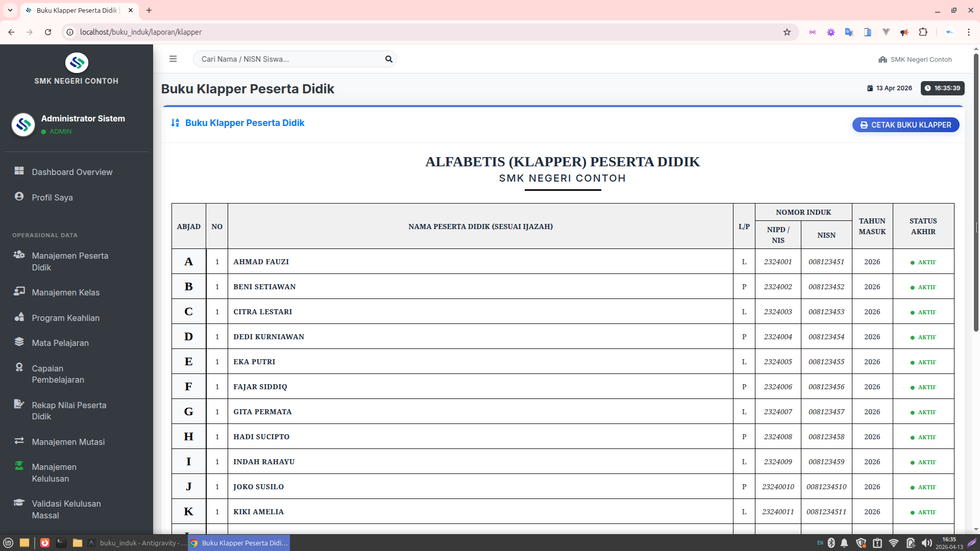Click the Mata Pelajaran layers icon
The image size is (980, 551).
coord(19,342)
